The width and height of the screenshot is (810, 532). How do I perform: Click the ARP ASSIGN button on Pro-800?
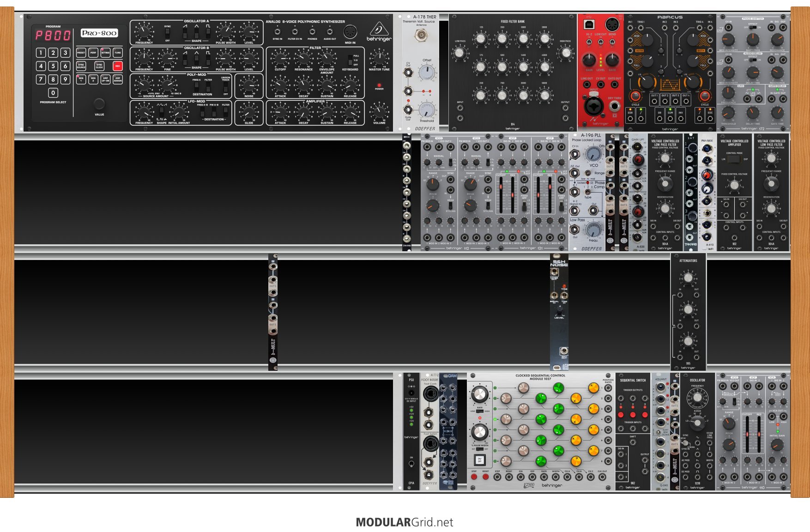[118, 79]
